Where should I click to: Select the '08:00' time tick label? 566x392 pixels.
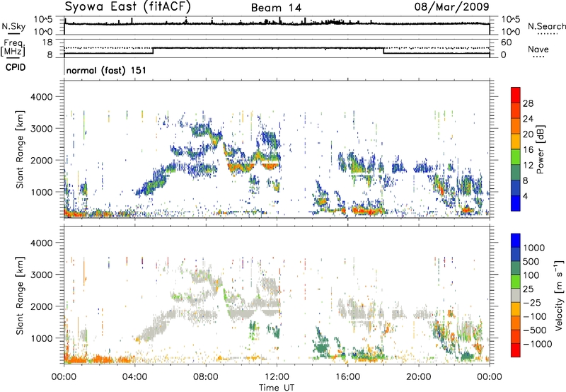(205, 377)
